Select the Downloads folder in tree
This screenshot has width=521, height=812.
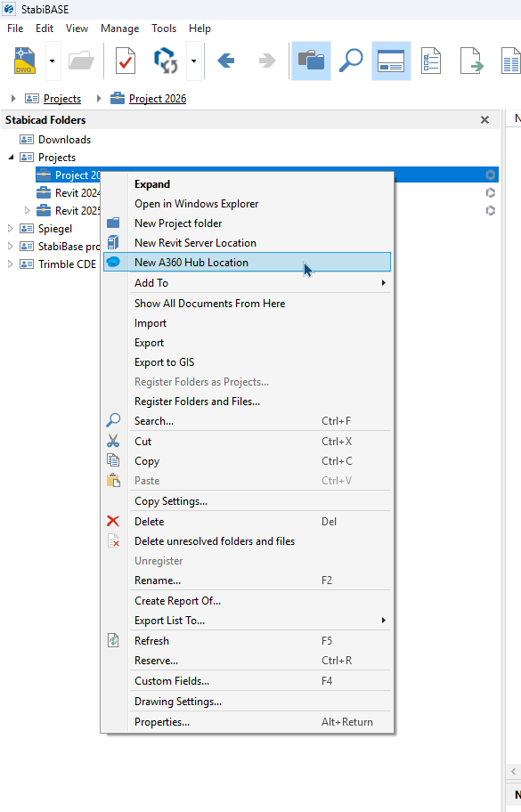tap(64, 140)
